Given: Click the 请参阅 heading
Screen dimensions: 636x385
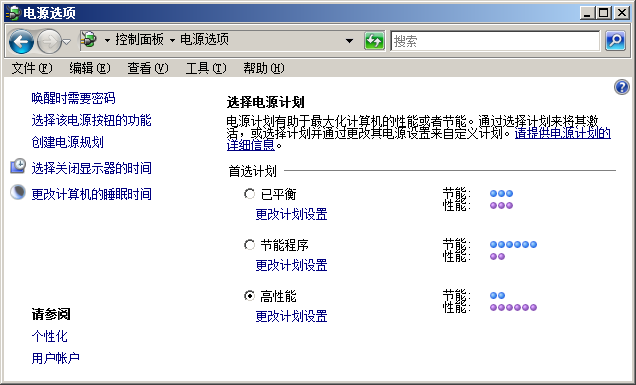Looking at the screenshot, I should (x=51, y=314).
